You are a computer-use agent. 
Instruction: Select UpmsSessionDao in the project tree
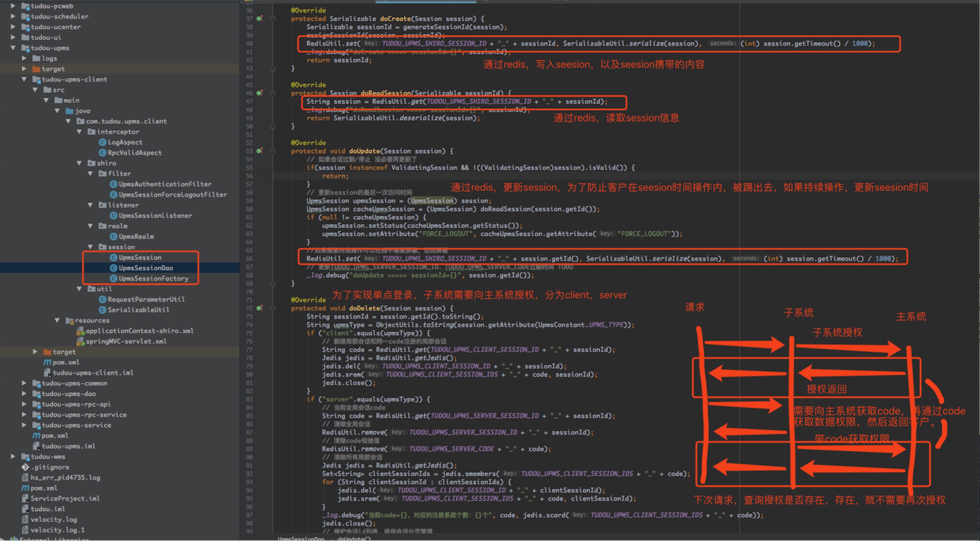tap(119, 268)
